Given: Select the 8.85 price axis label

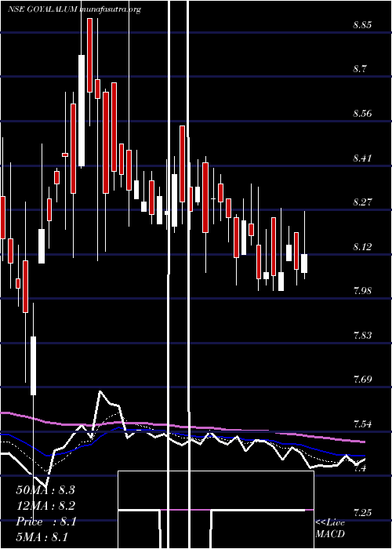Looking at the screenshot, I should tap(362, 25).
